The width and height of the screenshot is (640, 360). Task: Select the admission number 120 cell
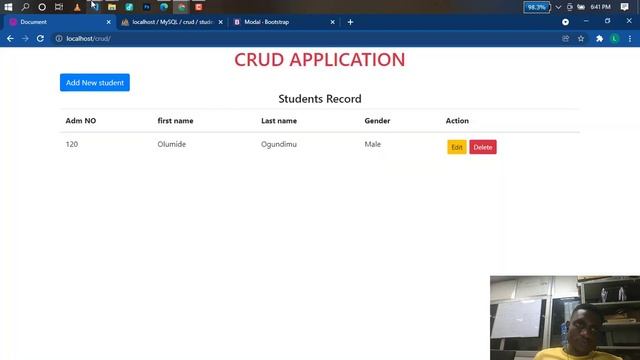(72, 144)
